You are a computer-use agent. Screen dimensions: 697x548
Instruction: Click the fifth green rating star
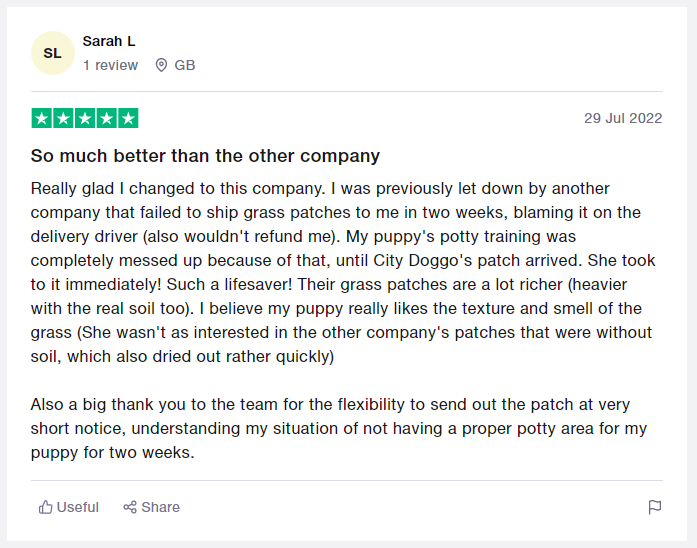coord(128,118)
